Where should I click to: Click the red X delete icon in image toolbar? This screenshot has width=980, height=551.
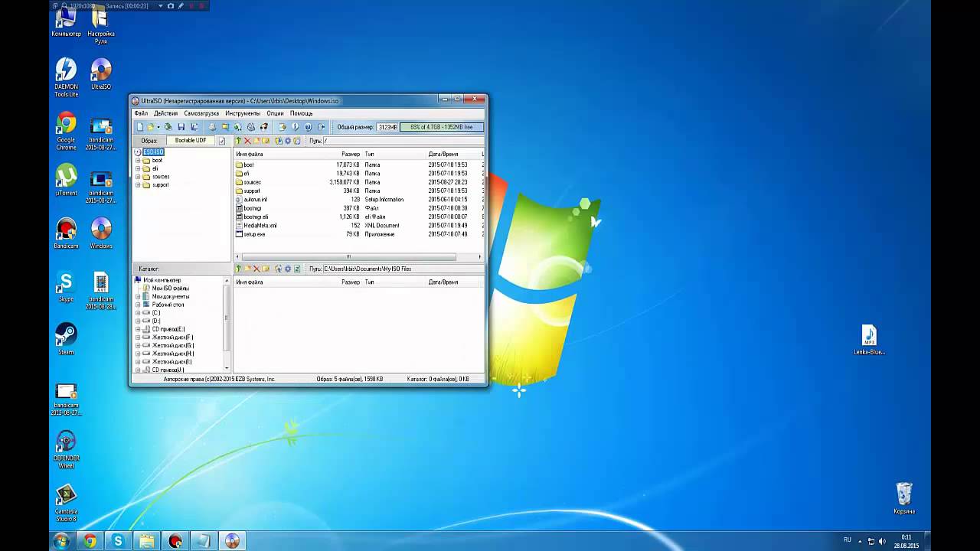tap(247, 141)
